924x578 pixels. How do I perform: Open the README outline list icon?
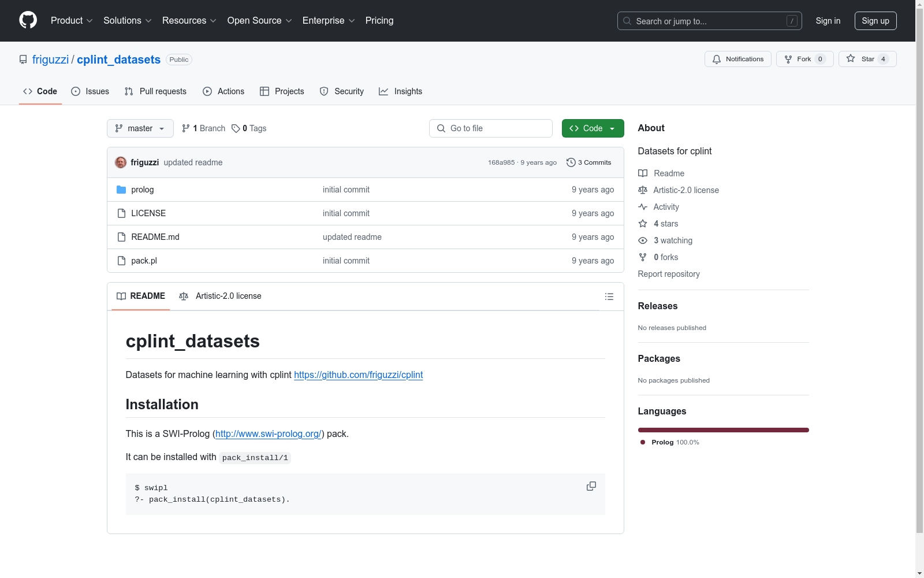point(609,297)
